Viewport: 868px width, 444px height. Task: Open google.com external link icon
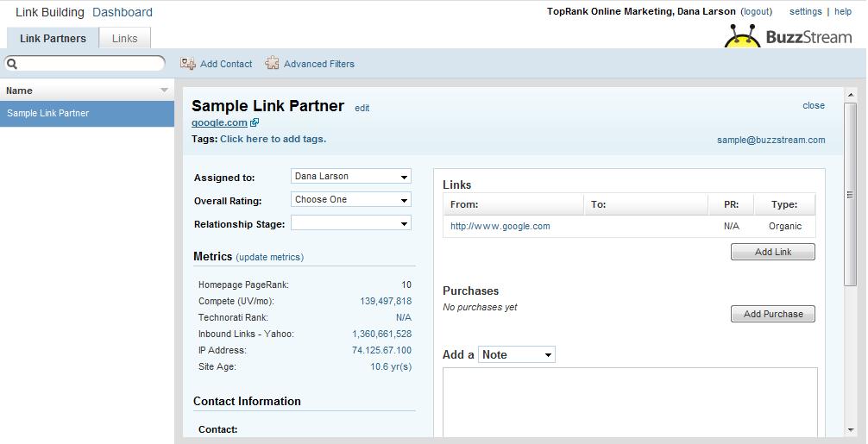click(254, 122)
